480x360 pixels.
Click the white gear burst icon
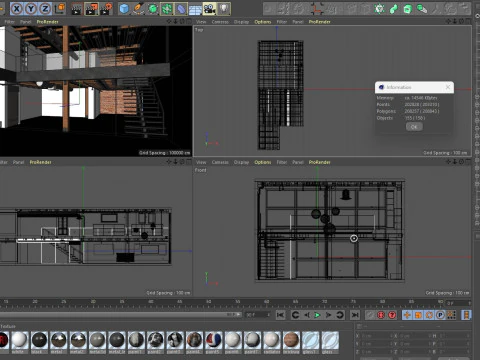(x=379, y=9)
